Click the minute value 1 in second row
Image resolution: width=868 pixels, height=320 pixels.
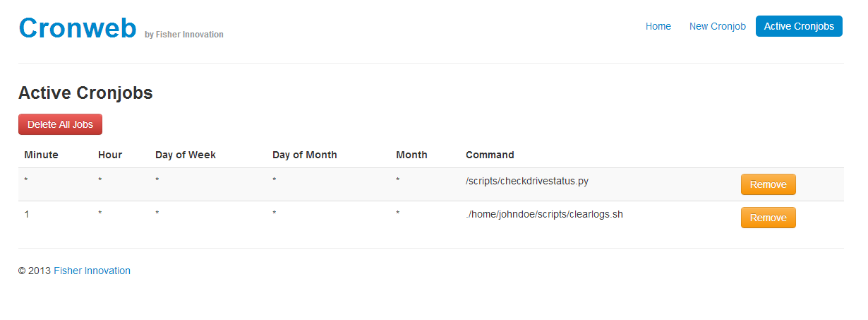pyautogui.click(x=27, y=214)
